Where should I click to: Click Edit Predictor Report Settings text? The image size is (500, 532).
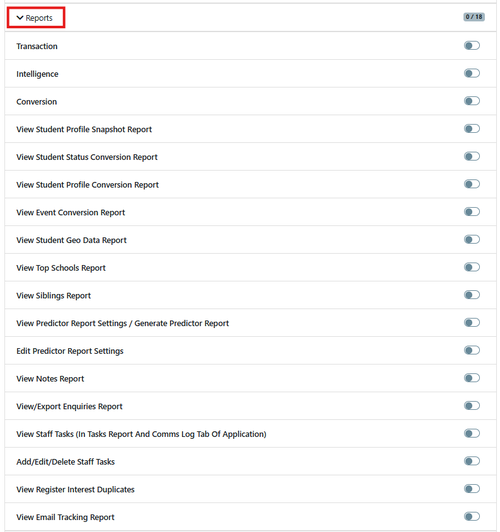coord(70,351)
